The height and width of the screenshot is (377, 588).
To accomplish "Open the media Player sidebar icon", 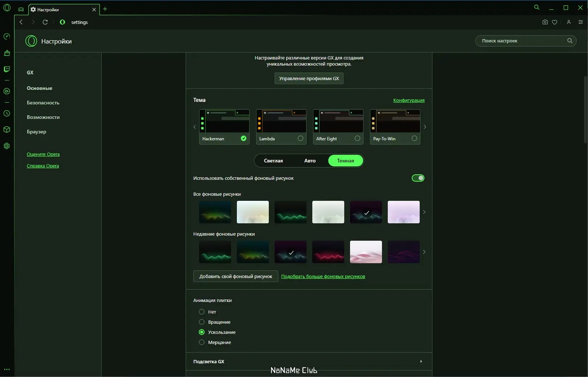I will coord(7,91).
